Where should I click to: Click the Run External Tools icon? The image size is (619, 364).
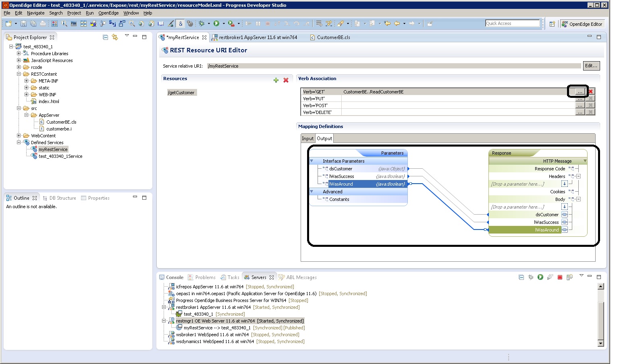coord(231,24)
